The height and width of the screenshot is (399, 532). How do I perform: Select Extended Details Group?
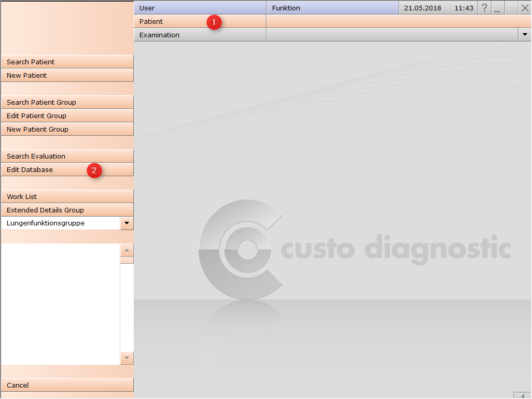(x=67, y=210)
